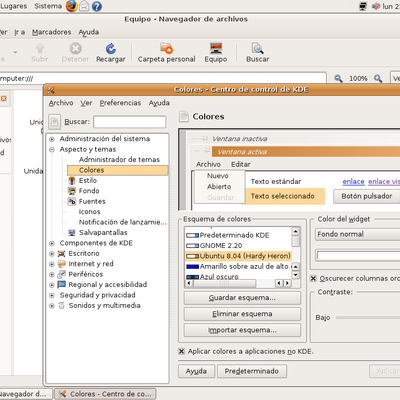Open Marcadores menu in file browser
Viewport: 400px width, 400px height.
coord(52,32)
